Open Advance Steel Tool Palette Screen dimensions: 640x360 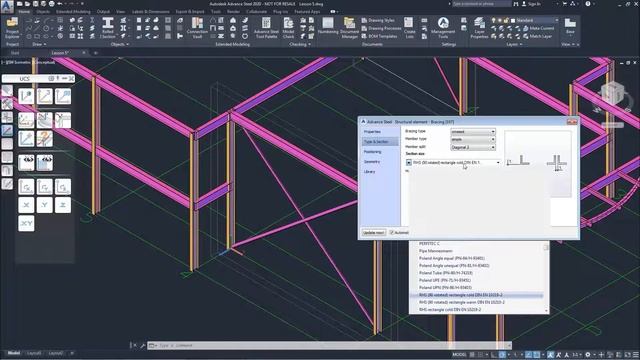pyautogui.click(x=266, y=27)
